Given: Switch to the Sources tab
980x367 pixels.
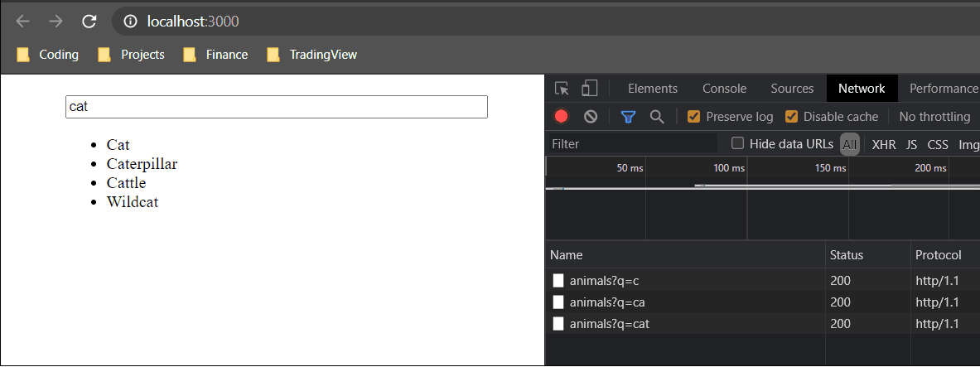Looking at the screenshot, I should pos(793,89).
